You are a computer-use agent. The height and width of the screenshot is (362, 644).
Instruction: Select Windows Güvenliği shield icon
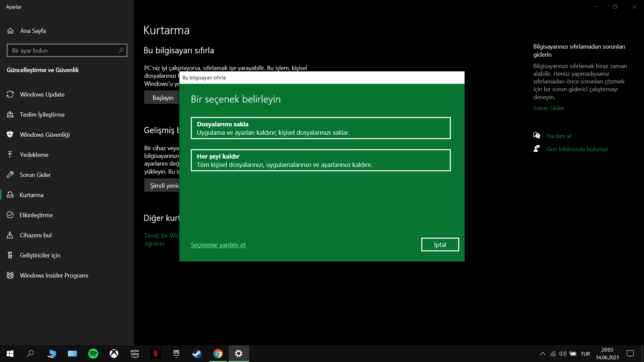point(10,135)
